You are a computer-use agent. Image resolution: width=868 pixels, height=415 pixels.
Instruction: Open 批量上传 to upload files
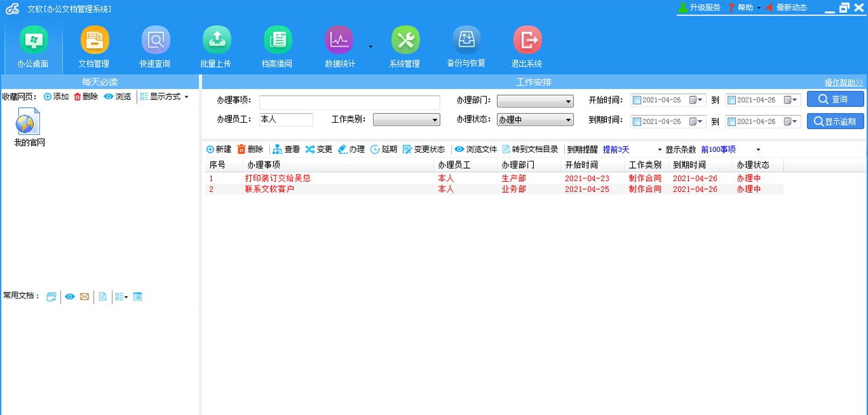point(216,45)
